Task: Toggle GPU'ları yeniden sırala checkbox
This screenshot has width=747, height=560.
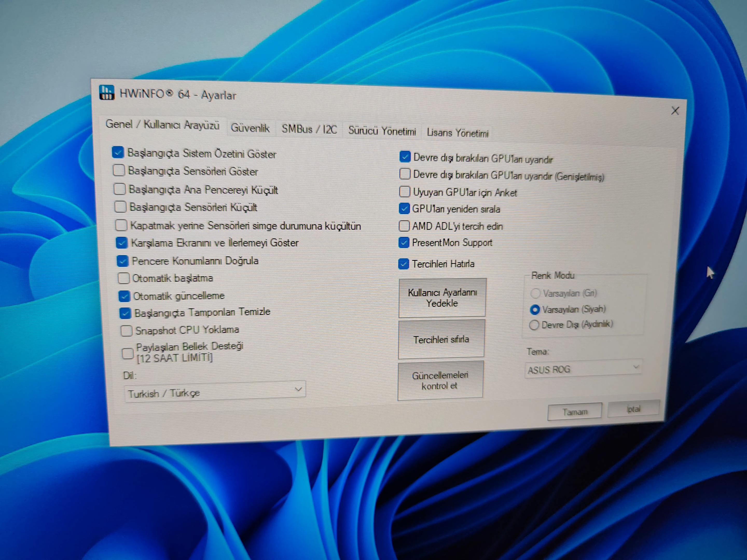Action: pyautogui.click(x=404, y=209)
